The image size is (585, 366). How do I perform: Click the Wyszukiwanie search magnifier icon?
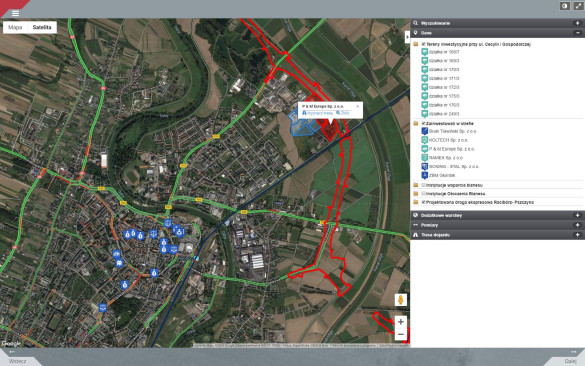tap(415, 23)
